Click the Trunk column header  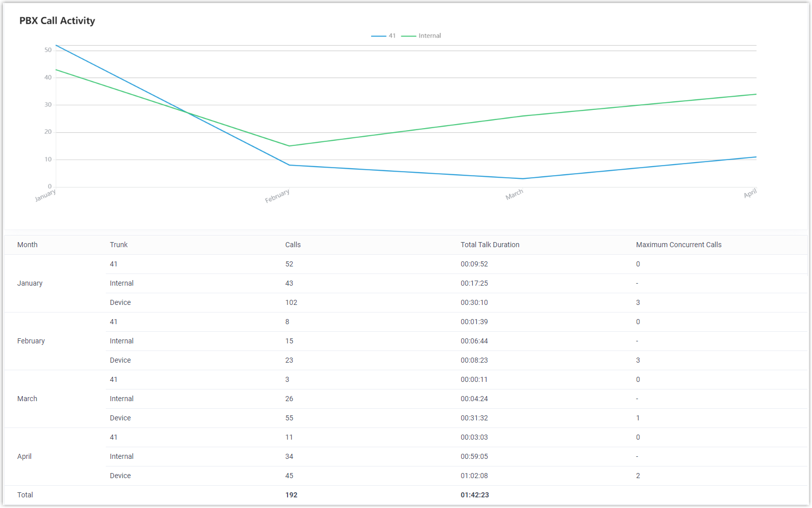click(118, 245)
